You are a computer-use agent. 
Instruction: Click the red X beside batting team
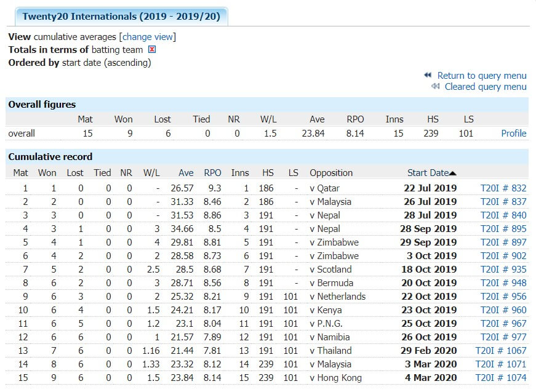[153, 50]
